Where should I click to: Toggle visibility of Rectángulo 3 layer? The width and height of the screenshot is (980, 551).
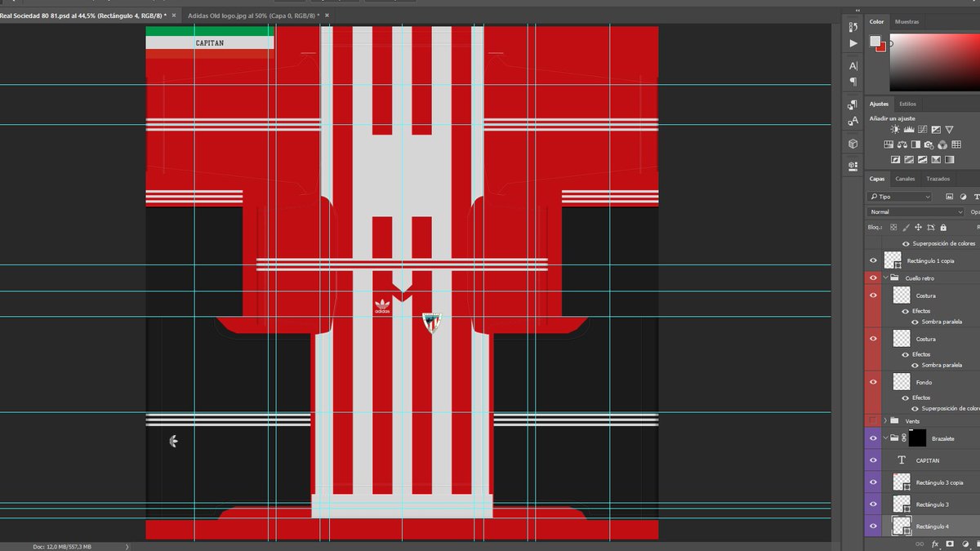pos(873,504)
